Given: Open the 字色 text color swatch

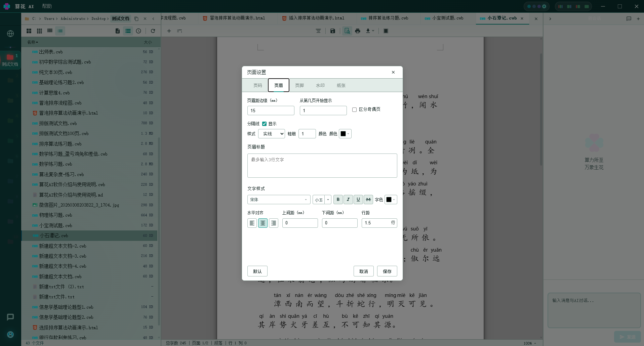Looking at the screenshot, I should click(x=391, y=200).
